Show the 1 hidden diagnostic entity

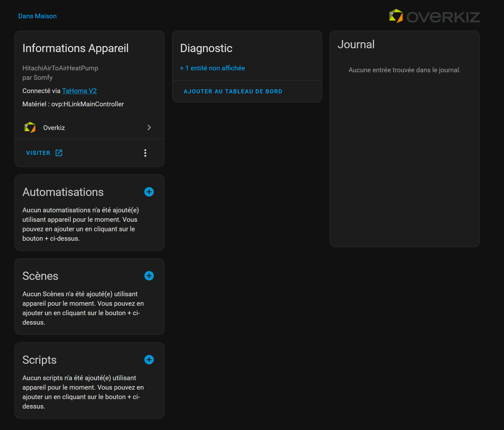tap(212, 68)
